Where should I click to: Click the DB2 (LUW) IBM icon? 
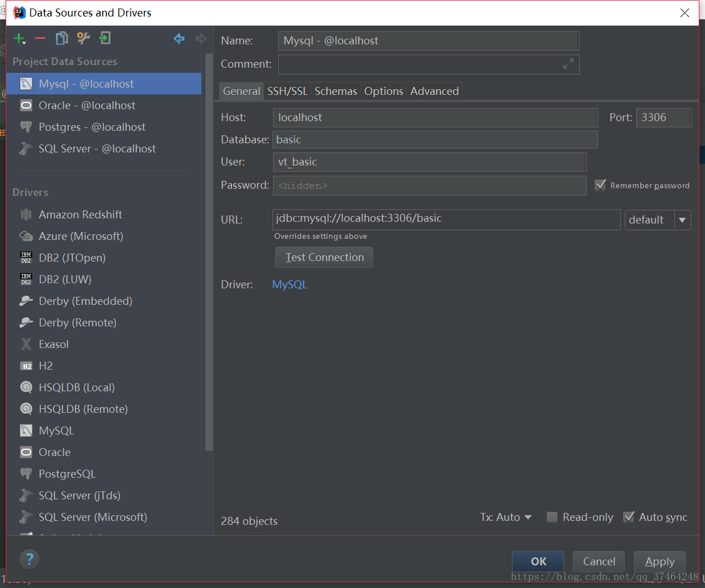(x=26, y=279)
